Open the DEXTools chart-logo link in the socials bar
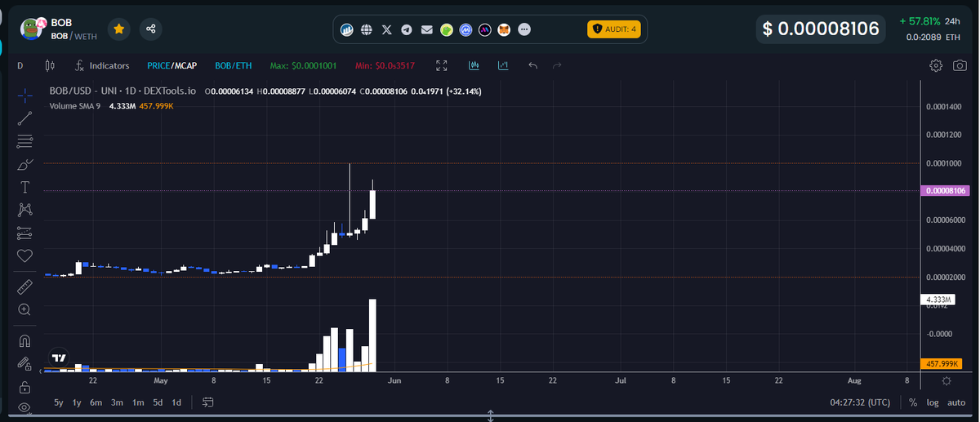This screenshot has width=980, height=422. pos(347,30)
